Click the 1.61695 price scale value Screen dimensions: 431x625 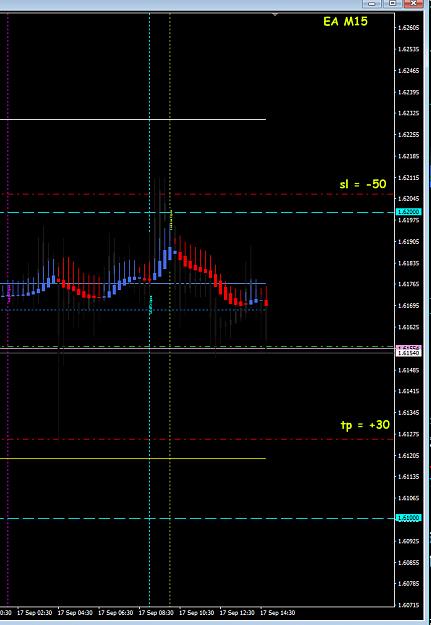tap(408, 306)
